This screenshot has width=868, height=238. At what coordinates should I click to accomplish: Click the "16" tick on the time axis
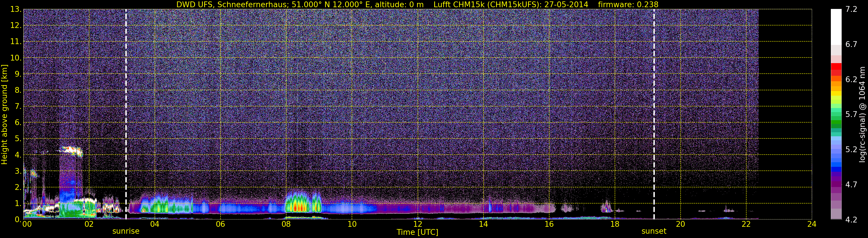[x=549, y=224]
